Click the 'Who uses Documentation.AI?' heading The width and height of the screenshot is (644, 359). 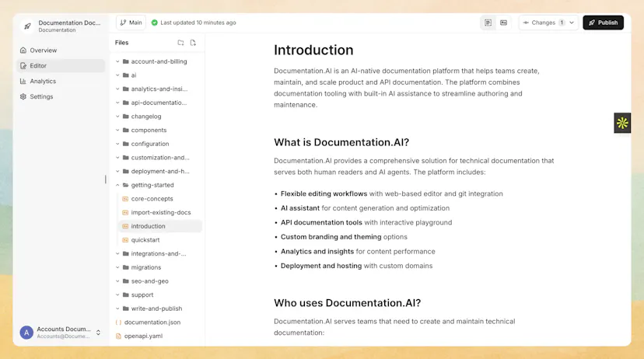pos(348,303)
